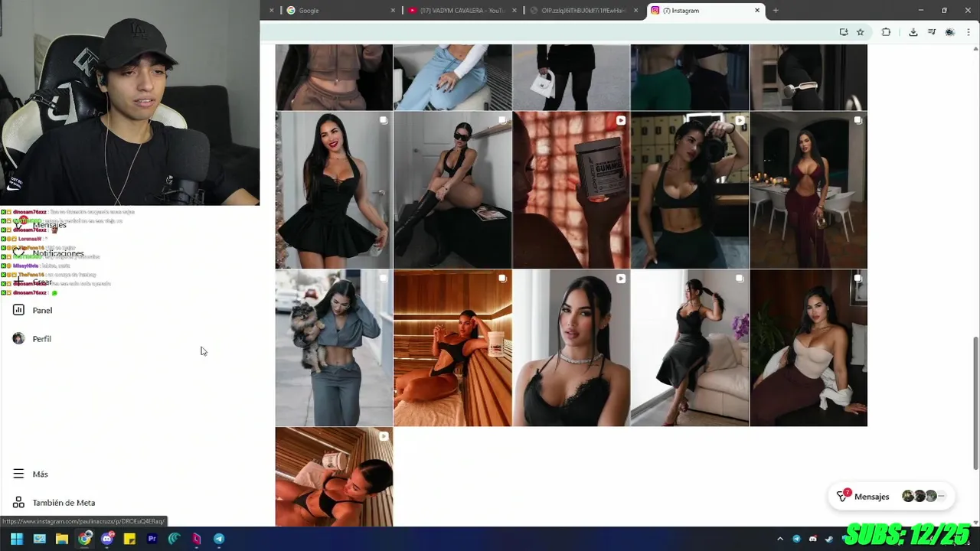Open post with black ruffle dress
This screenshot has height=551, width=980.
334,190
